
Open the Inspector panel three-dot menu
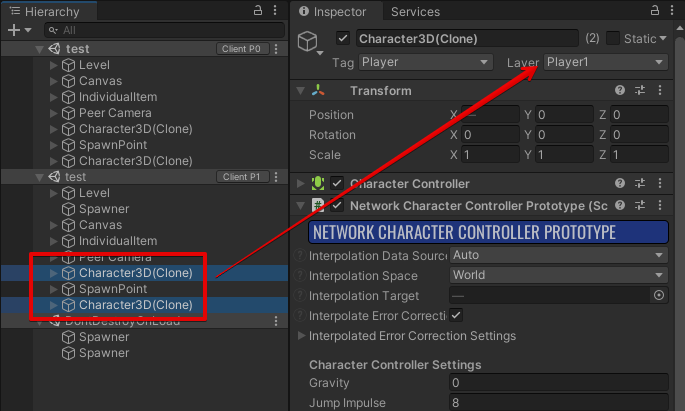[x=672, y=10]
